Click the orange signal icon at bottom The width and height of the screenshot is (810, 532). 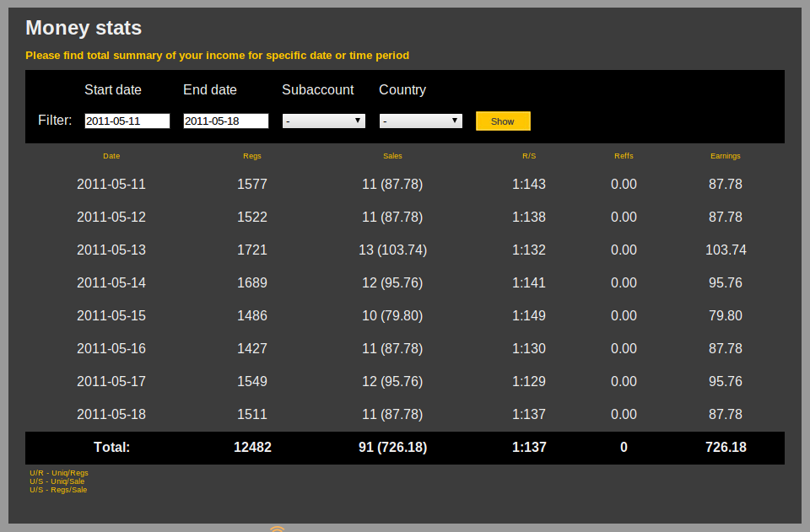pos(278,529)
